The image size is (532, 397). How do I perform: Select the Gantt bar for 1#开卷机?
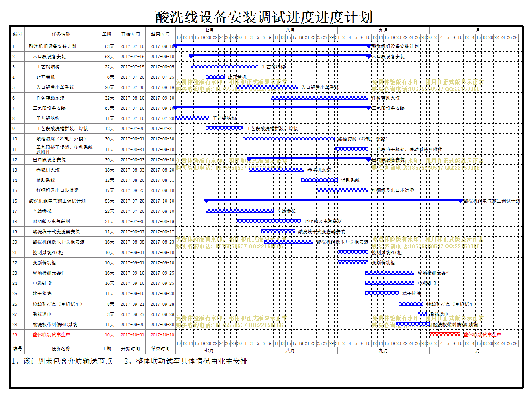point(215,77)
